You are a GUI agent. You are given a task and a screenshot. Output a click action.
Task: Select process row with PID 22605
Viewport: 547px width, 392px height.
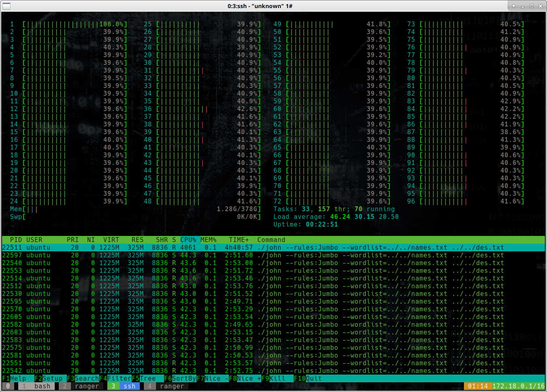coord(273,317)
